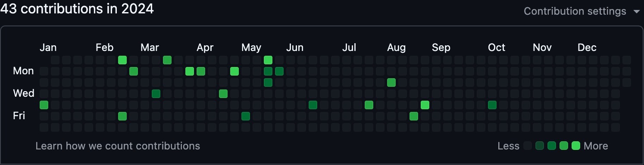The width and height of the screenshot is (644, 165).
Task: Click the second legend swatch, dim green
Action: coord(540,146)
